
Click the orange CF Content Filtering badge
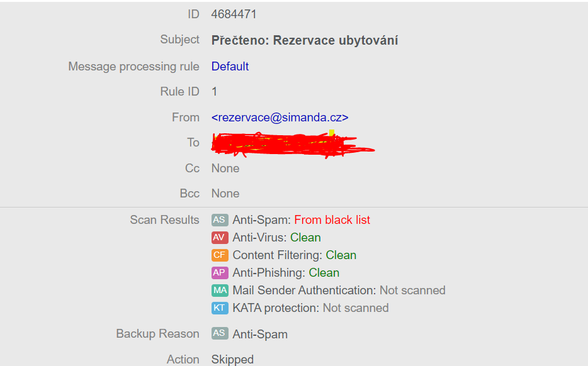(x=219, y=255)
